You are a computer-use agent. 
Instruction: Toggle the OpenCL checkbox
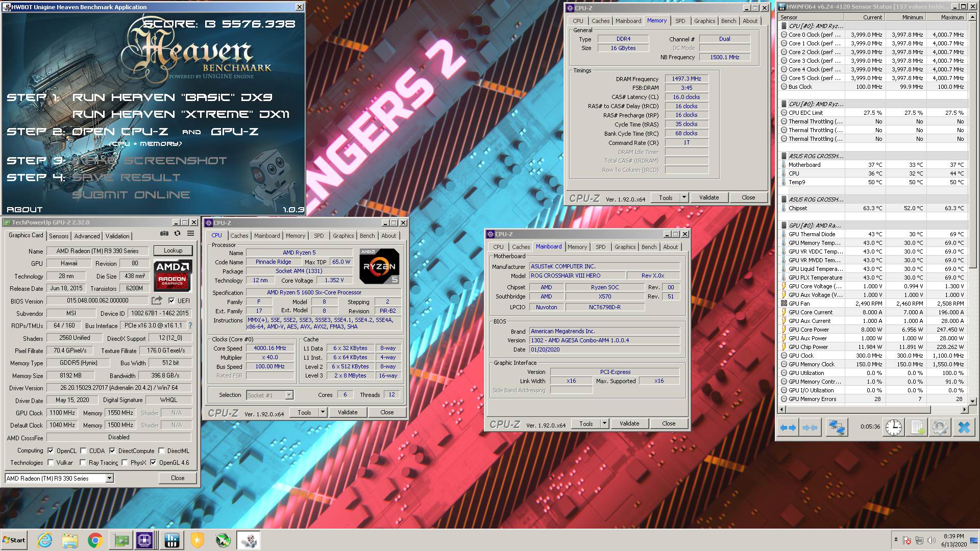click(x=51, y=450)
